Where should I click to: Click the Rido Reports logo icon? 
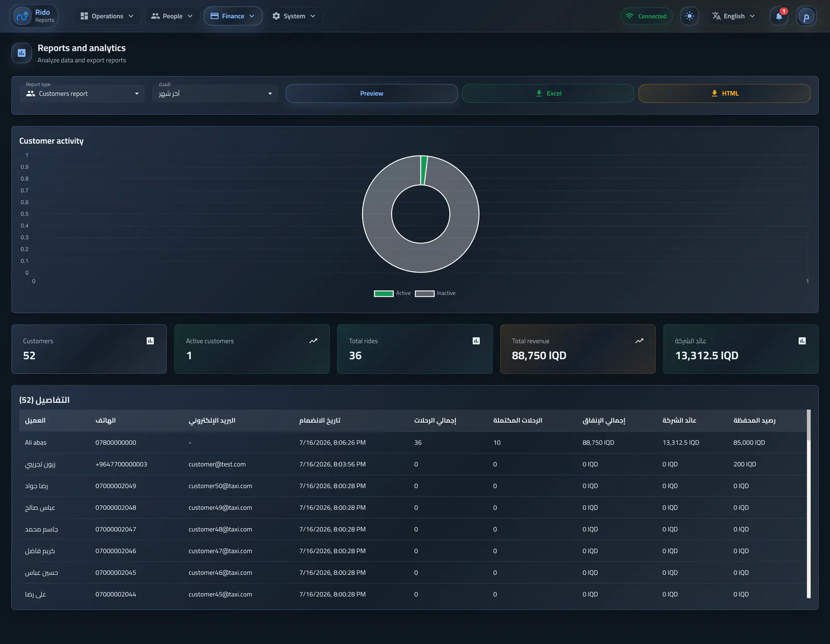click(22, 16)
